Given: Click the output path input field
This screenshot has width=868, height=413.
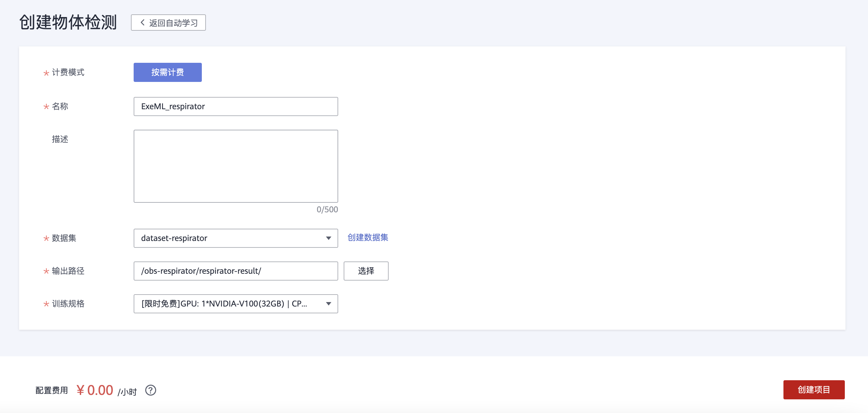Looking at the screenshot, I should click(235, 271).
